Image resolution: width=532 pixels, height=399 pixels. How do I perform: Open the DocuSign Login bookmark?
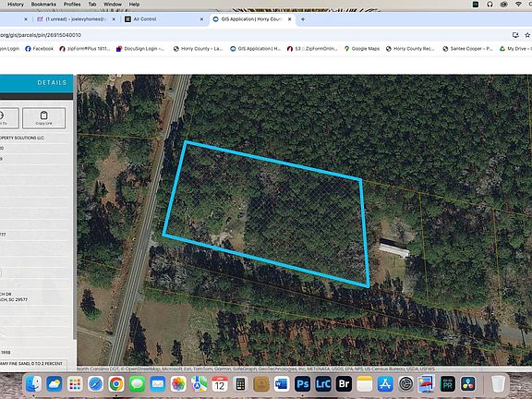140,49
